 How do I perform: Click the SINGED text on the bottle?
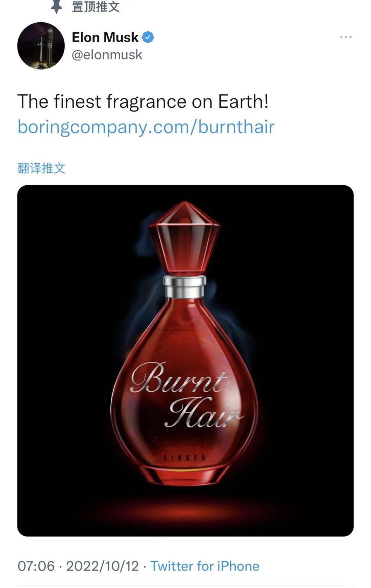[x=184, y=458]
